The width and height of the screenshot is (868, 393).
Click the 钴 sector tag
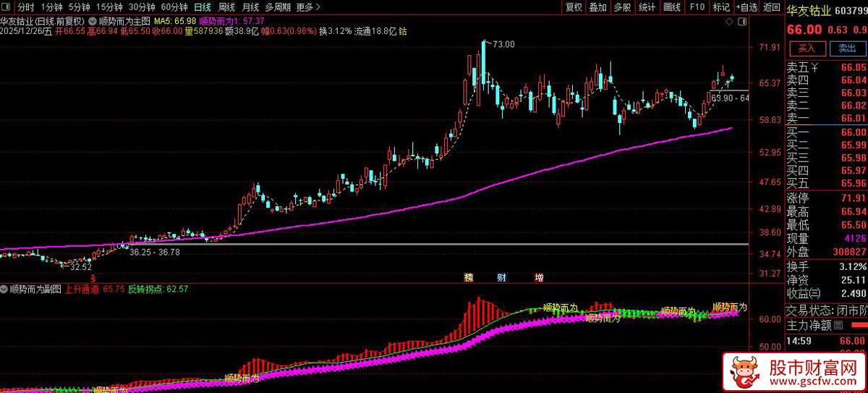(x=402, y=31)
